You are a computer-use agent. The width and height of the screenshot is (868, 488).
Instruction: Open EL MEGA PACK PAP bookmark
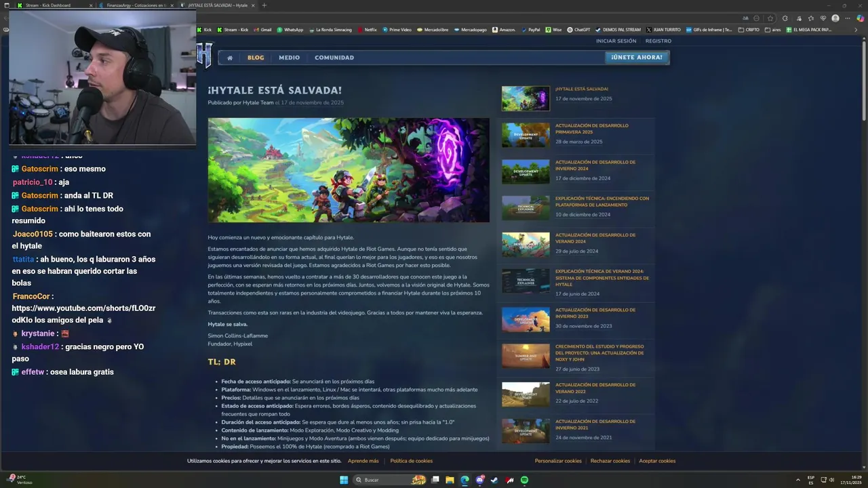[808, 30]
